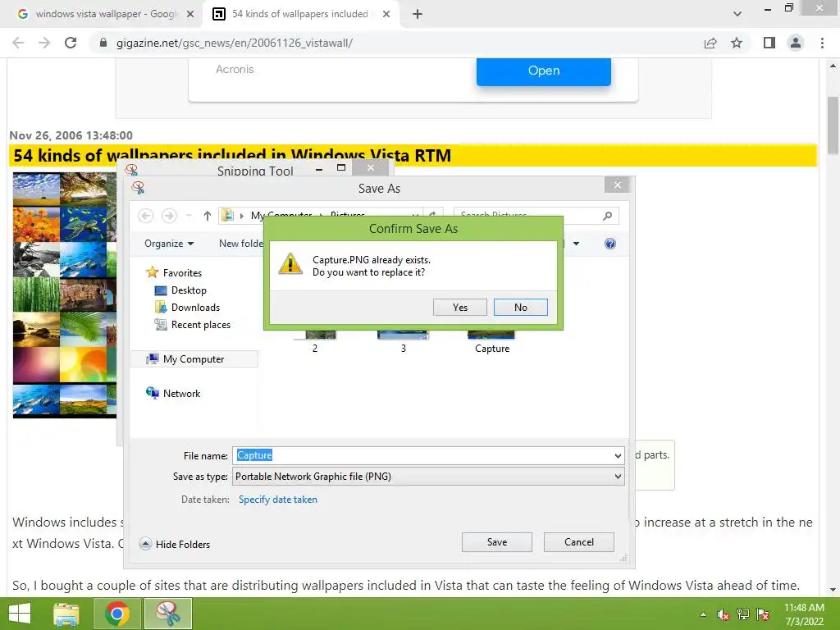840x630 pixels.
Task: Click the folder icon in address bar
Action: (x=228, y=216)
